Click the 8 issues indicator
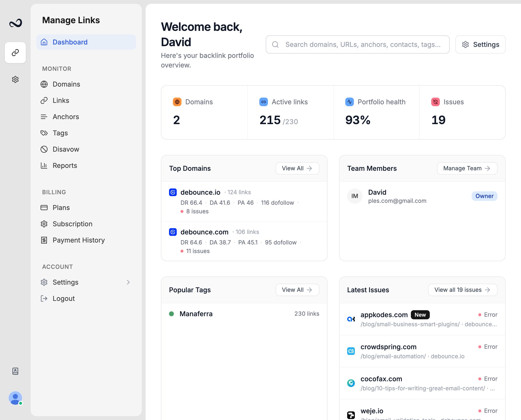Image resolution: width=521 pixels, height=420 pixels. (x=195, y=211)
